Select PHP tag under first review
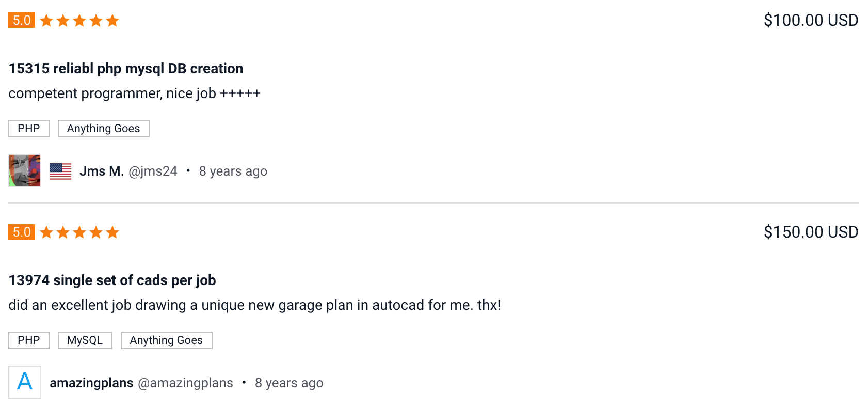This screenshot has width=868, height=407. tap(29, 129)
